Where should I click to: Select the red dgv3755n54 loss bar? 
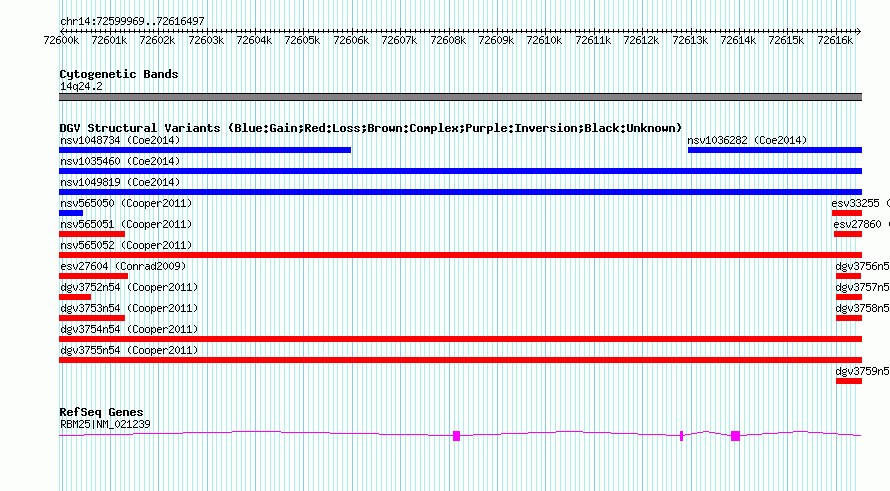460,360
